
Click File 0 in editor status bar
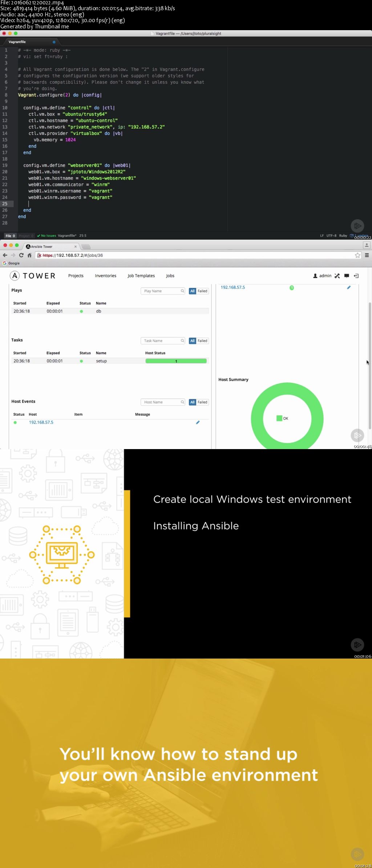(x=10, y=236)
